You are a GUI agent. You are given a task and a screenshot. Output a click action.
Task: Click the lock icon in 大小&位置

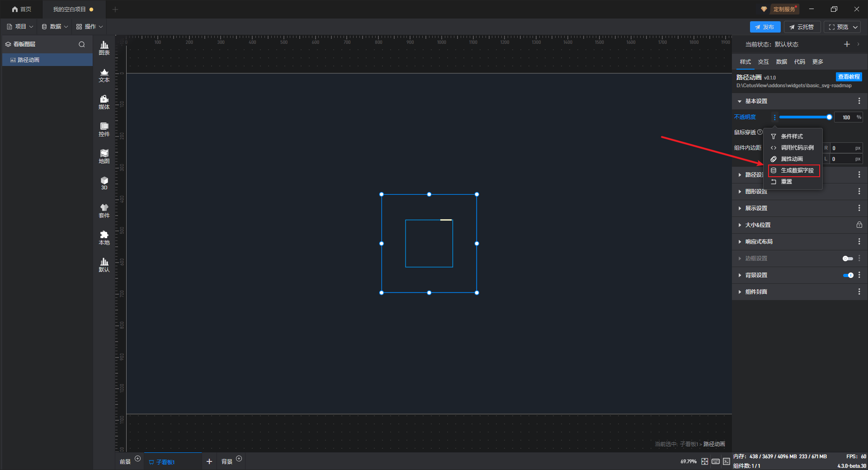[x=859, y=225]
